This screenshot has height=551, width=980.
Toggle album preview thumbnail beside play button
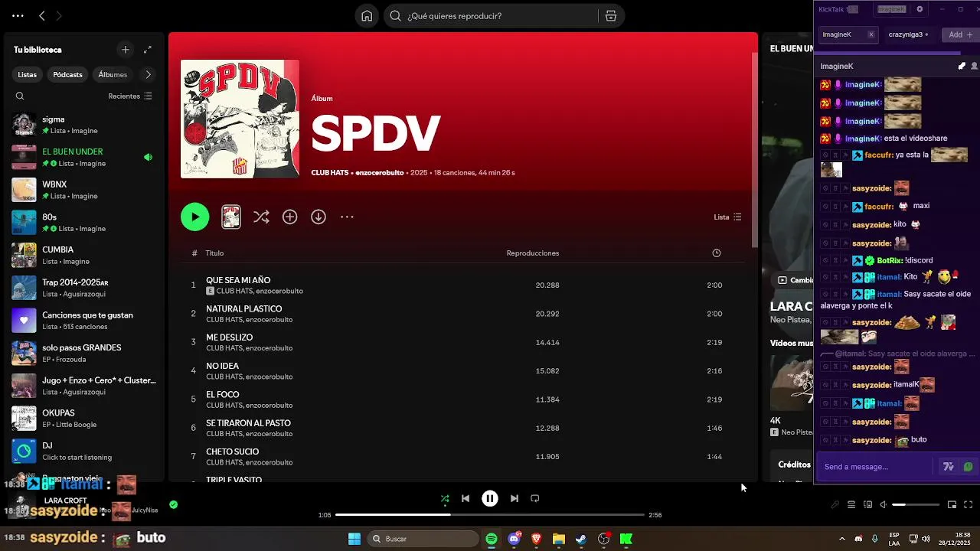(x=231, y=217)
